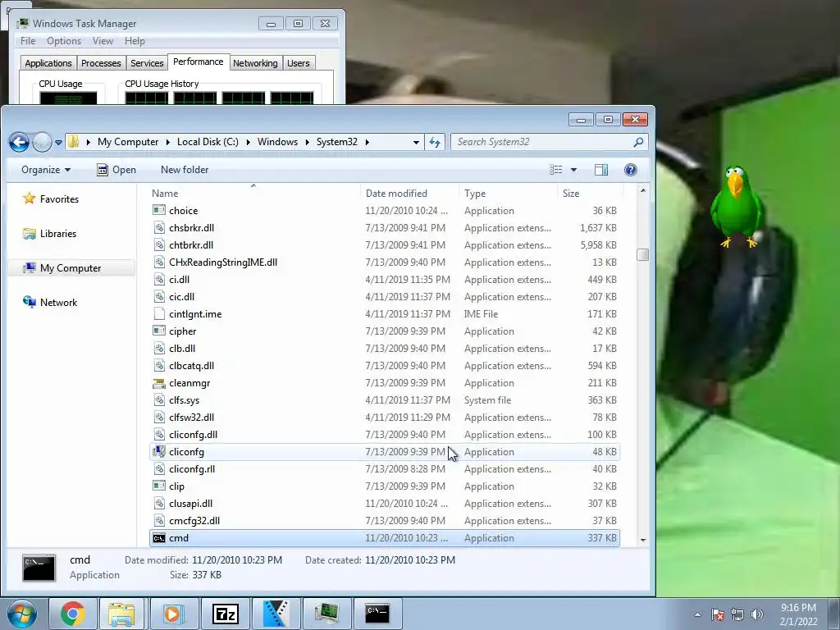The image size is (840, 630).
Task: Show hidden tray icons arrow
Action: coord(697,614)
